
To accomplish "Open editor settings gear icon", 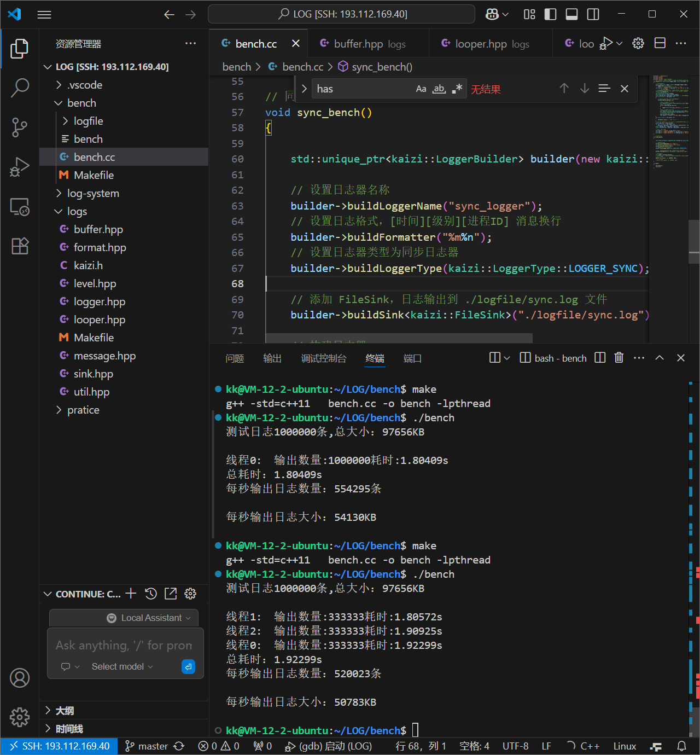I will (x=638, y=43).
